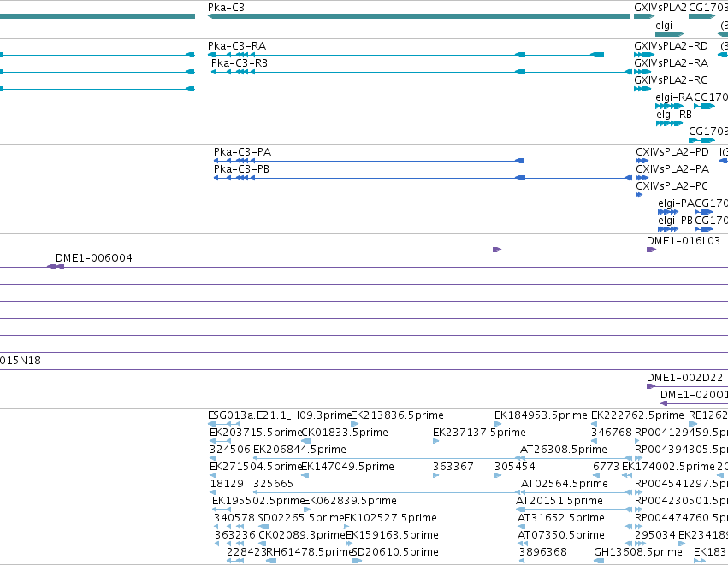Select the elgi-PA protein label
Image resolution: width=728 pixels, height=565 pixels.
676,203
